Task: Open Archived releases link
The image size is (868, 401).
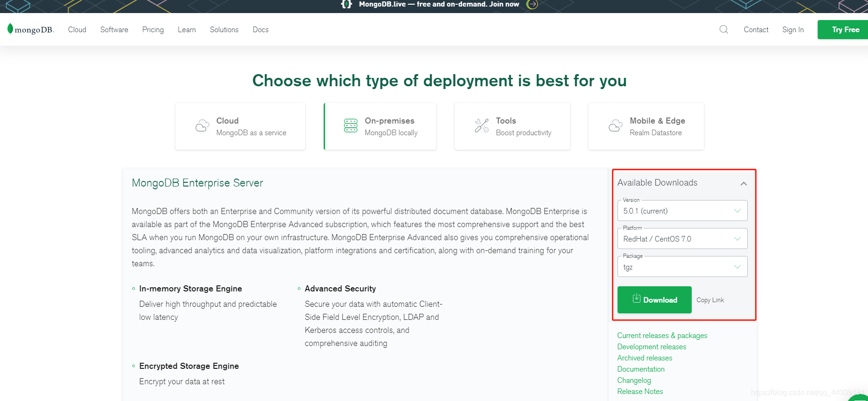Action: 645,358
